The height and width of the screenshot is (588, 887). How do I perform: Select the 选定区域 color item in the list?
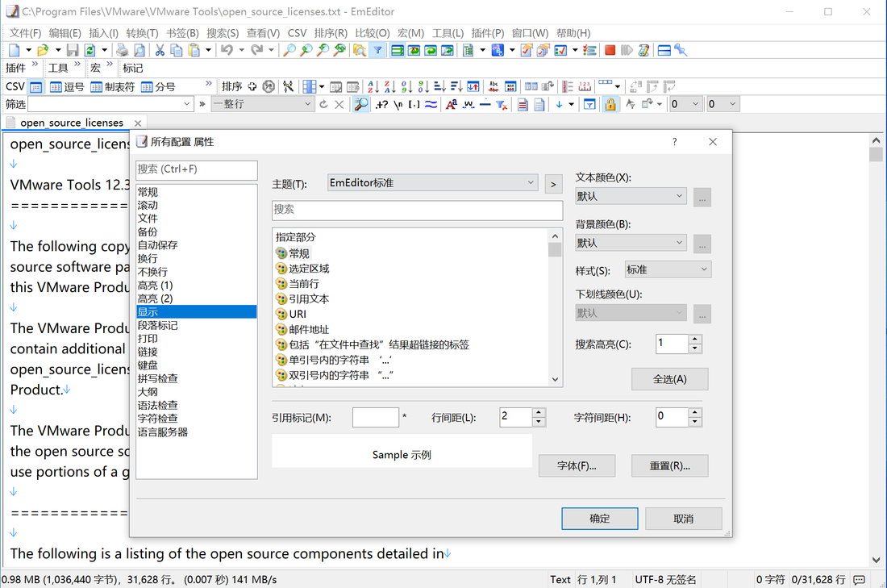pyautogui.click(x=309, y=269)
